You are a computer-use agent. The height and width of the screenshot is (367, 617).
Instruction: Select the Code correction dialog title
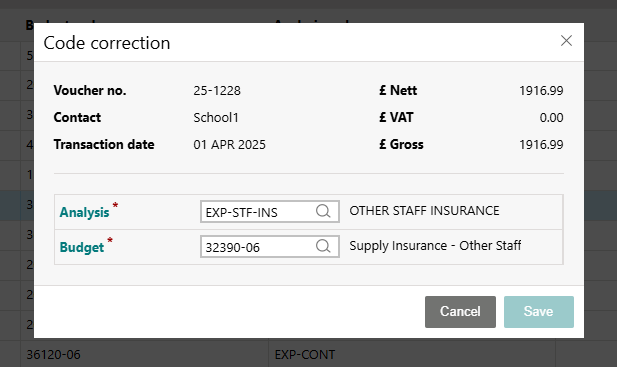107,42
